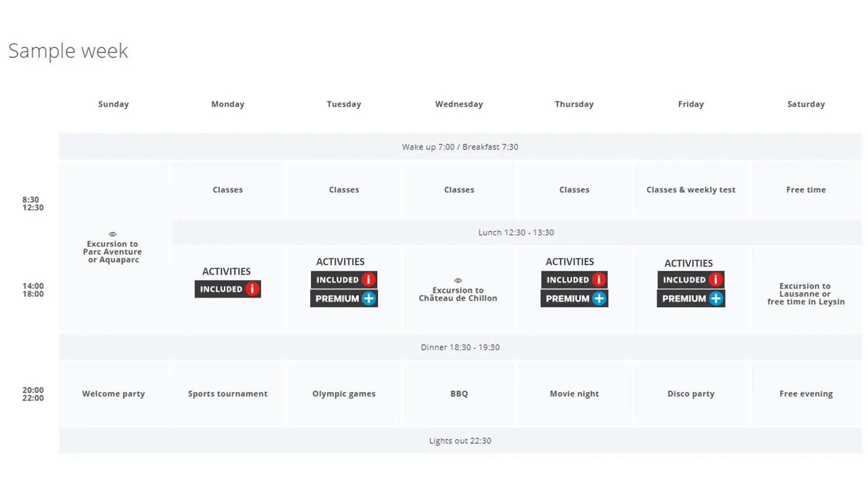The height and width of the screenshot is (488, 868).
Task: Click Tuesday's Premium activities button
Action: point(337,298)
